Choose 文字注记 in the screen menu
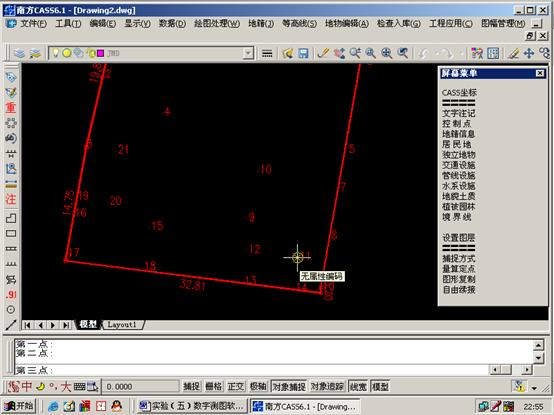Viewport: 554px width, 415px height. 459,113
